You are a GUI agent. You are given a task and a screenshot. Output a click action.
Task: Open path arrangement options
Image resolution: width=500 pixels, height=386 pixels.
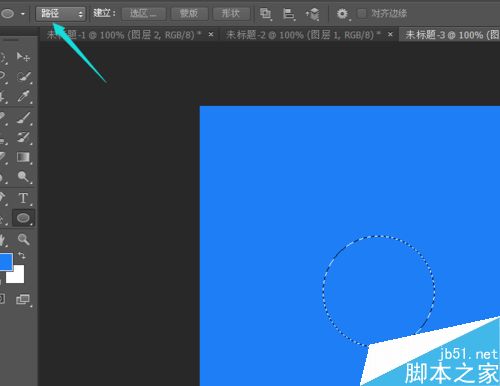[312, 14]
